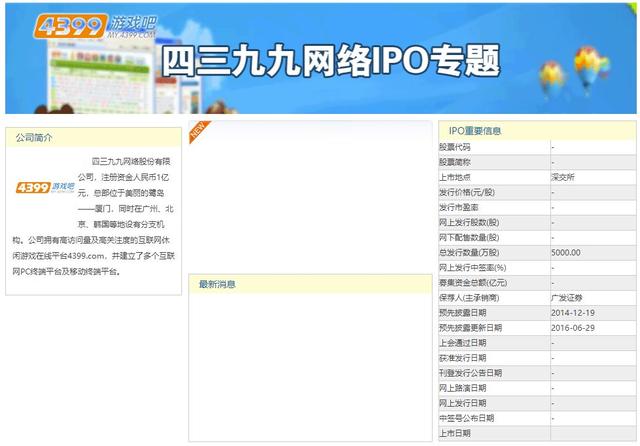Click the 预先披露更新日期 row label

click(x=471, y=328)
